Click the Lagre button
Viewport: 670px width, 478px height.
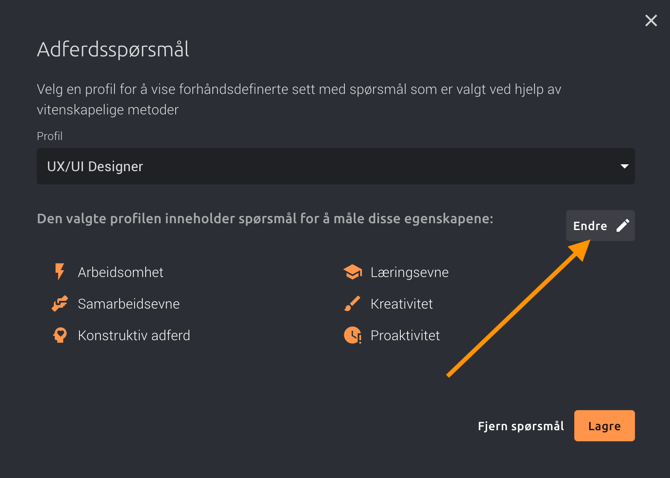click(604, 426)
